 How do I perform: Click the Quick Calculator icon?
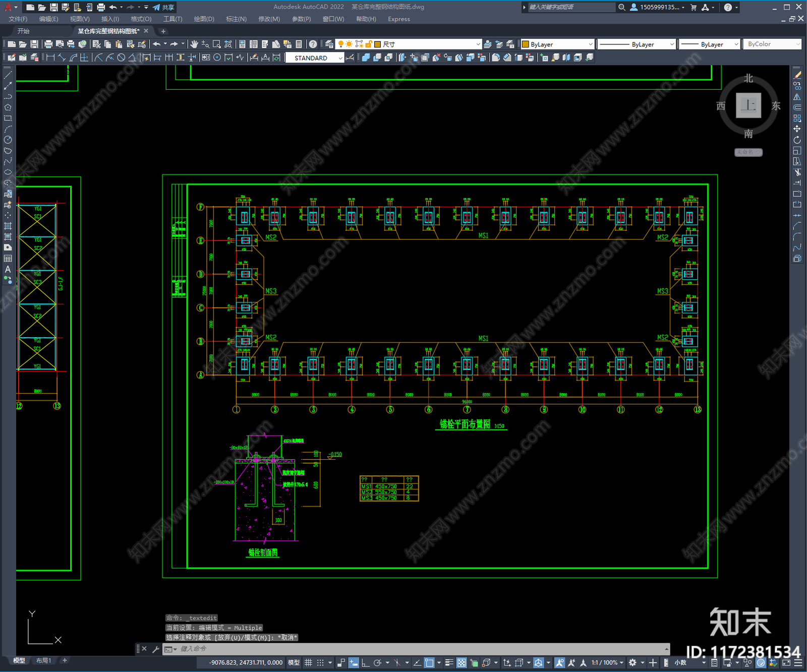click(x=299, y=44)
